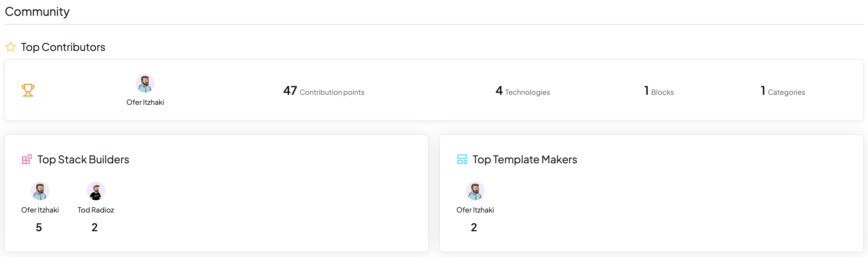This screenshot has height=257, width=868.
Task: Click the blue Top Template Makers icon
Action: pos(462,160)
